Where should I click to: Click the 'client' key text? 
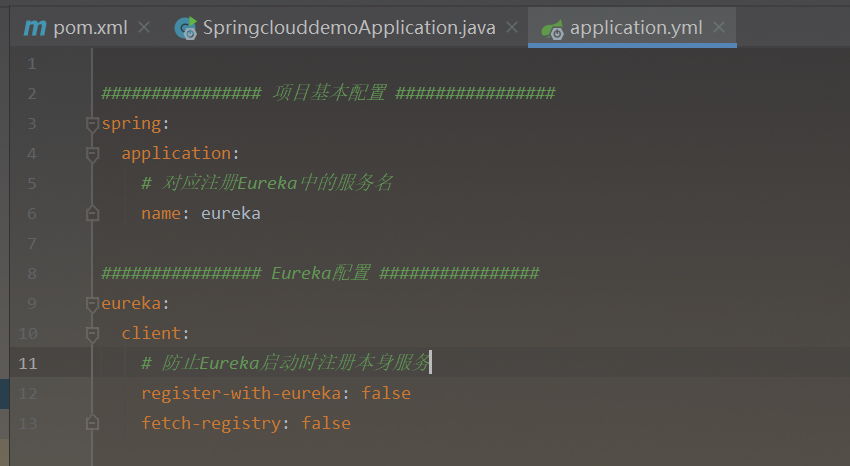pos(151,333)
